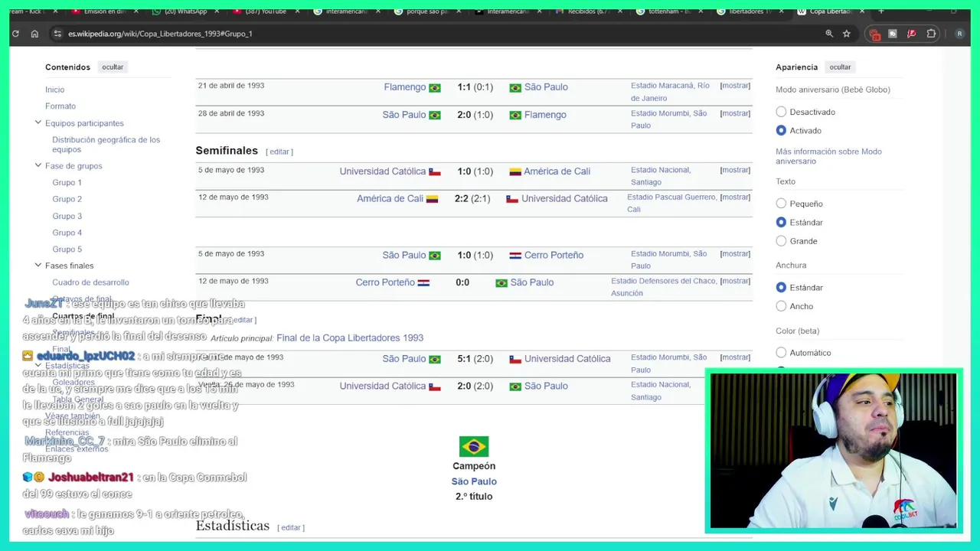Click the streamer webcam overlay
The image size is (980, 551).
tap(834, 452)
